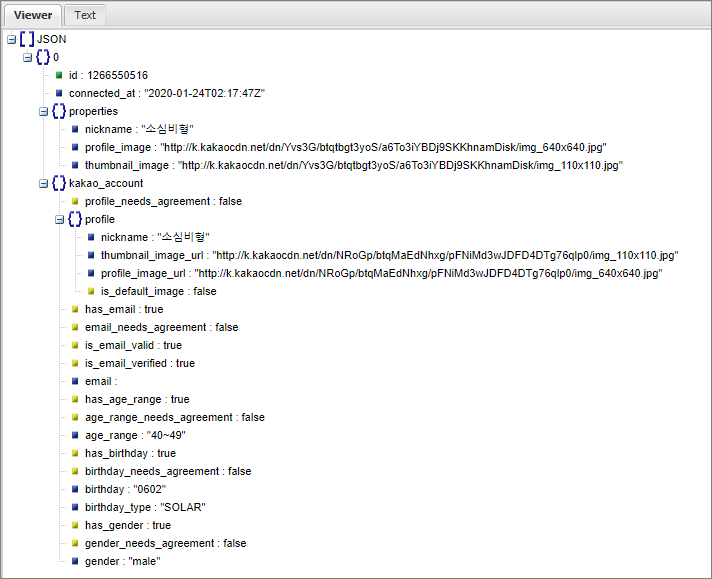Click the boolean icon beside has_birthday
The width and height of the screenshot is (712, 579).
coord(75,453)
